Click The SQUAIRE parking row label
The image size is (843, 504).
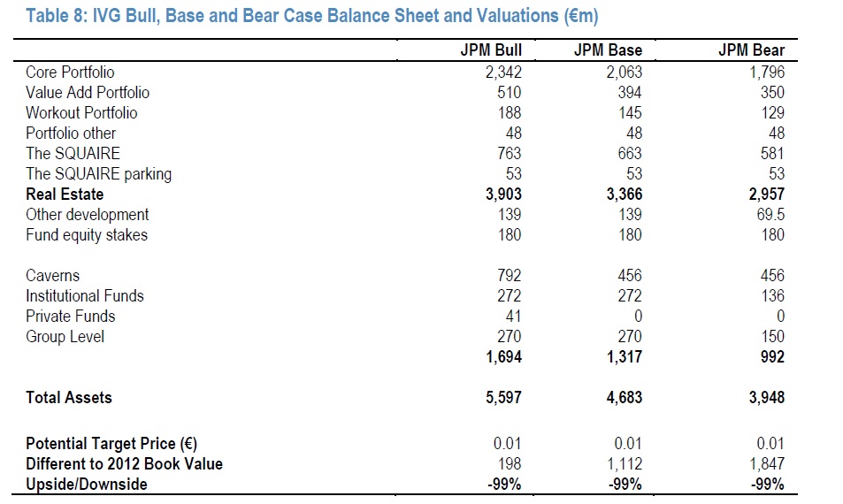(x=98, y=174)
